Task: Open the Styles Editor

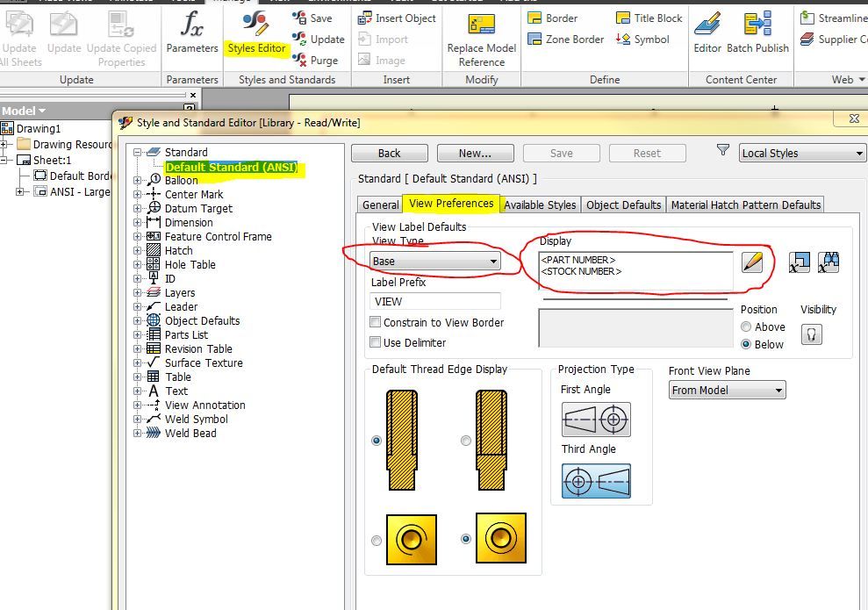Action: 256,32
